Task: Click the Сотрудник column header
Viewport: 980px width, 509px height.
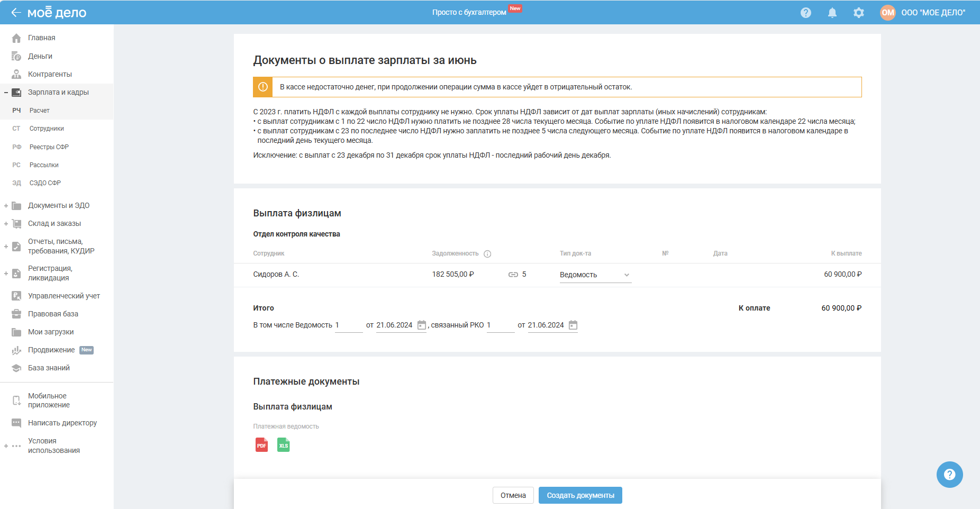Action: [269, 254]
